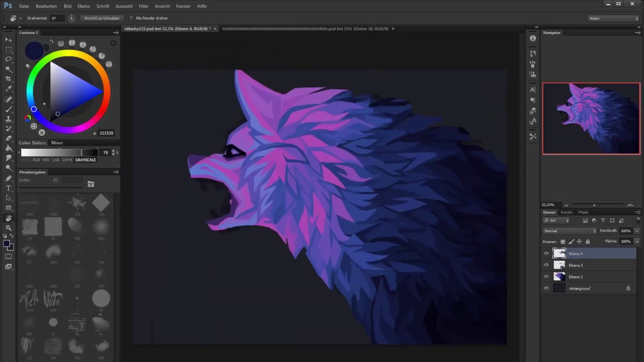This screenshot has width=644, height=362.
Task: Click the pixel layer filter icon
Action: click(x=585, y=221)
